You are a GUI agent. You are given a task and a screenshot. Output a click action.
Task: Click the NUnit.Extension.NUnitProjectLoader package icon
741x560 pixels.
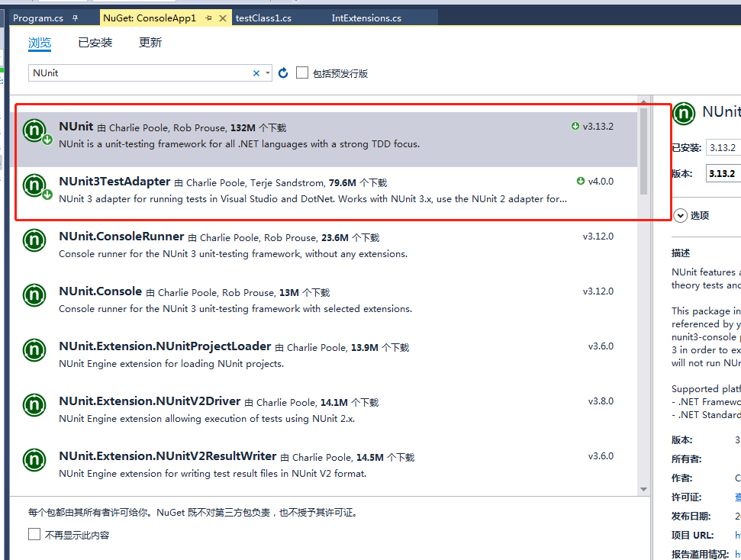34,349
